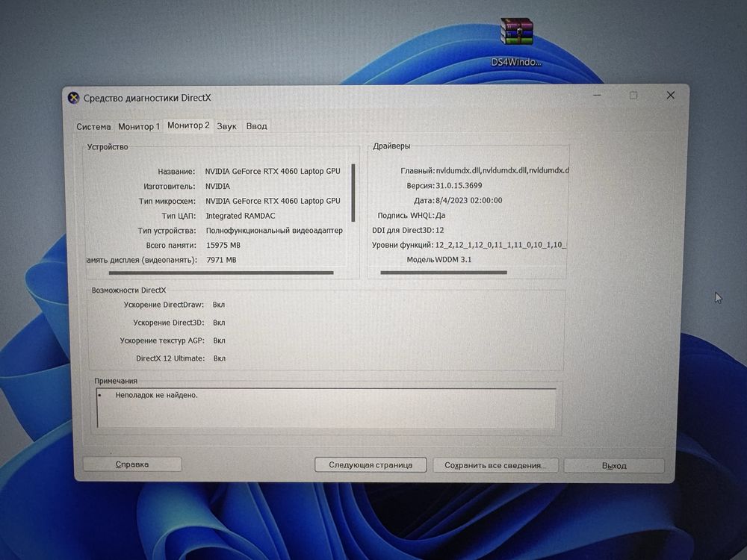Click the Следующая страница button

371,464
